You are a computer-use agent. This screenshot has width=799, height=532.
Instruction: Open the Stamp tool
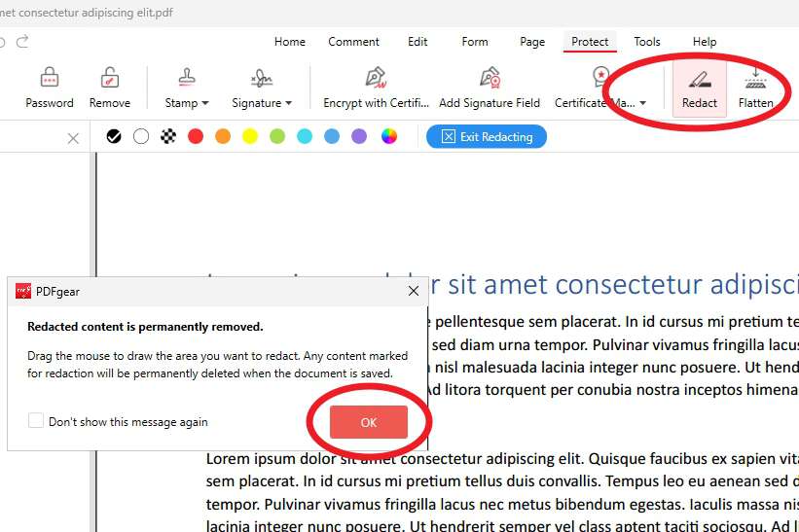pos(187,88)
